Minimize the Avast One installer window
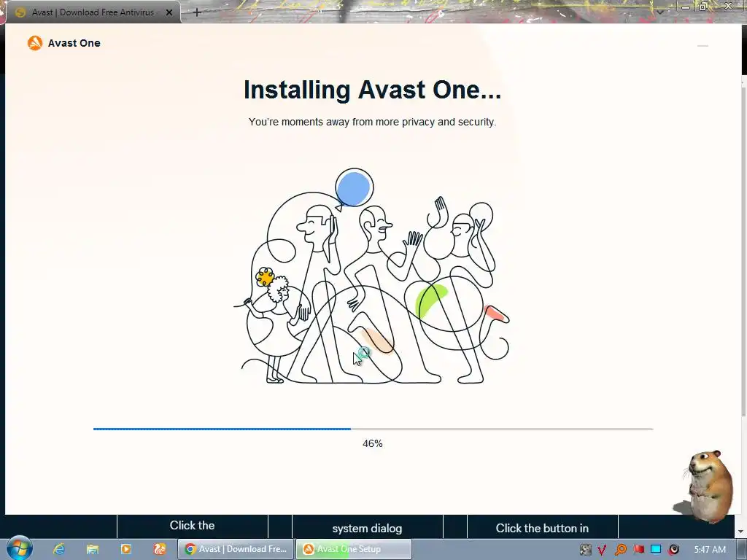Viewport: 747px width, 560px height. click(x=703, y=46)
